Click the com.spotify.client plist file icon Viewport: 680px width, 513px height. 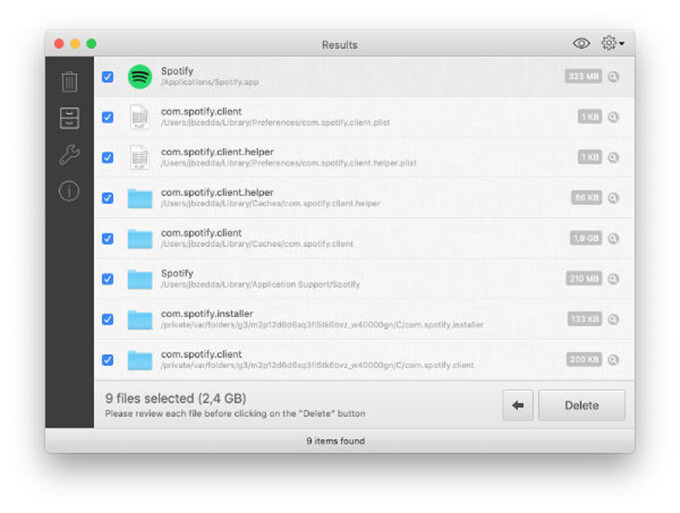[140, 117]
